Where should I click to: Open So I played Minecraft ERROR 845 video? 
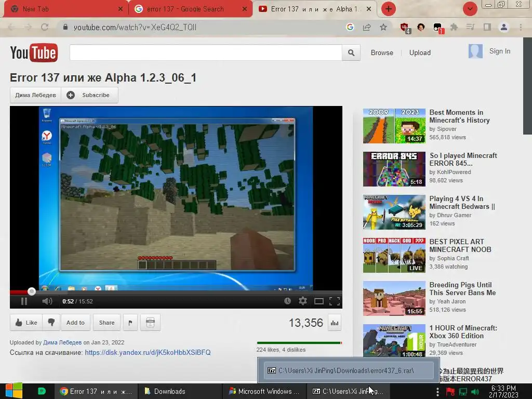[463, 159]
